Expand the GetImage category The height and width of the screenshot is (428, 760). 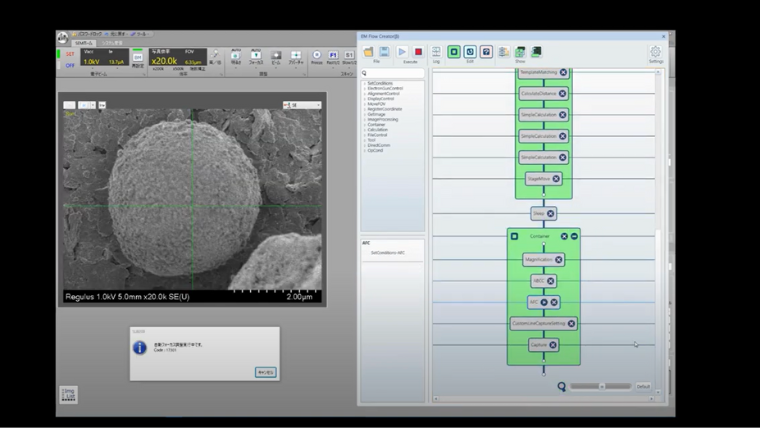click(x=364, y=114)
